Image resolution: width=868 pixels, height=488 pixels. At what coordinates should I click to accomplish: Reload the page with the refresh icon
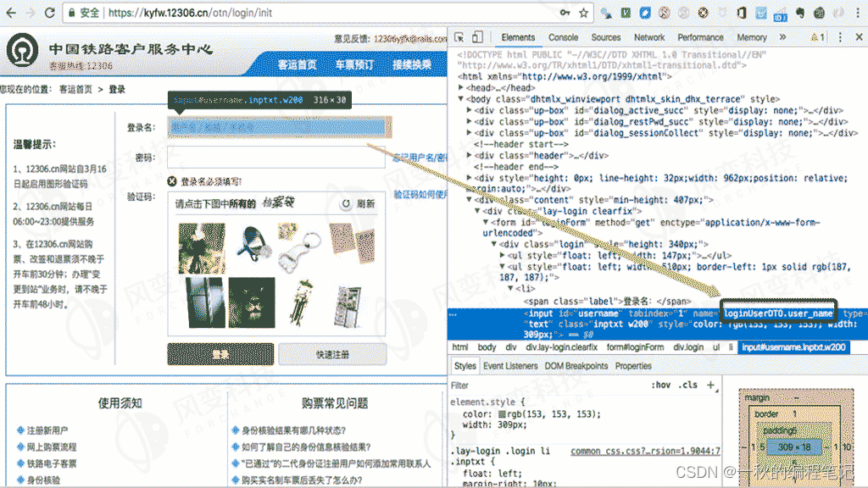click(50, 12)
